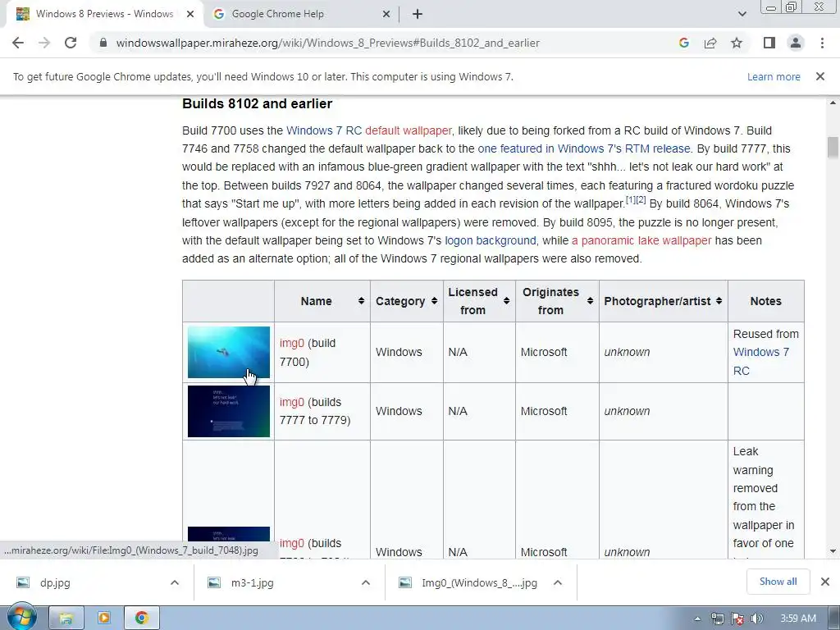
Task: Open build 7700 fish wallpaper thumbnail
Action: point(229,352)
